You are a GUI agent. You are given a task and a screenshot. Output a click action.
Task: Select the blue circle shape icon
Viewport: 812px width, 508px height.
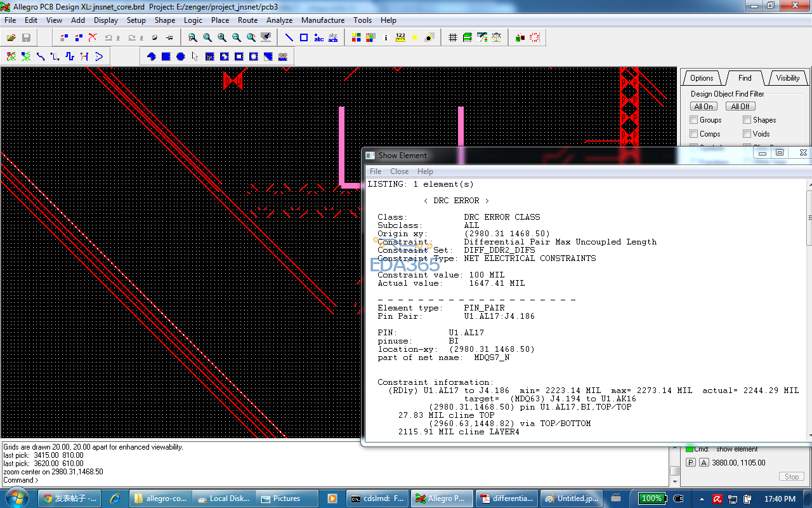pos(181,57)
